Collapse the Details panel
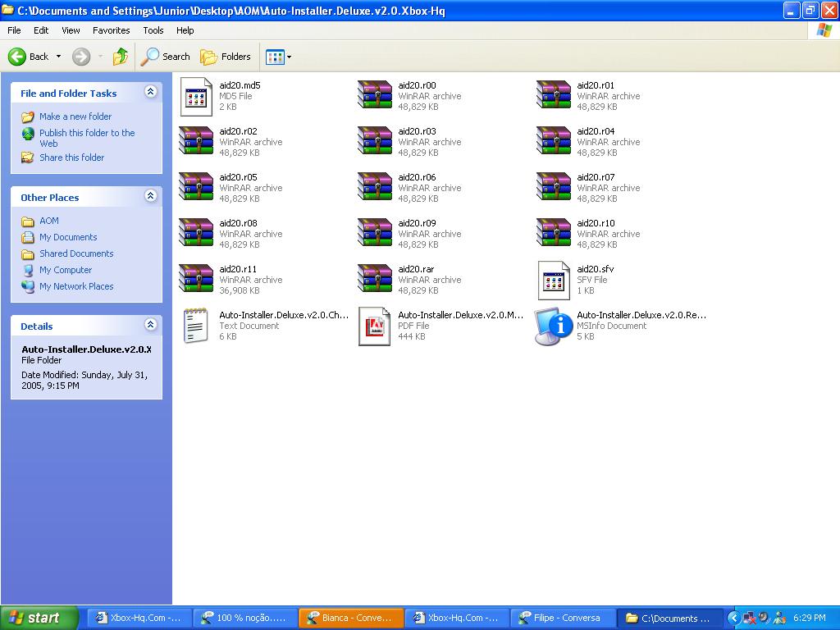 point(151,324)
